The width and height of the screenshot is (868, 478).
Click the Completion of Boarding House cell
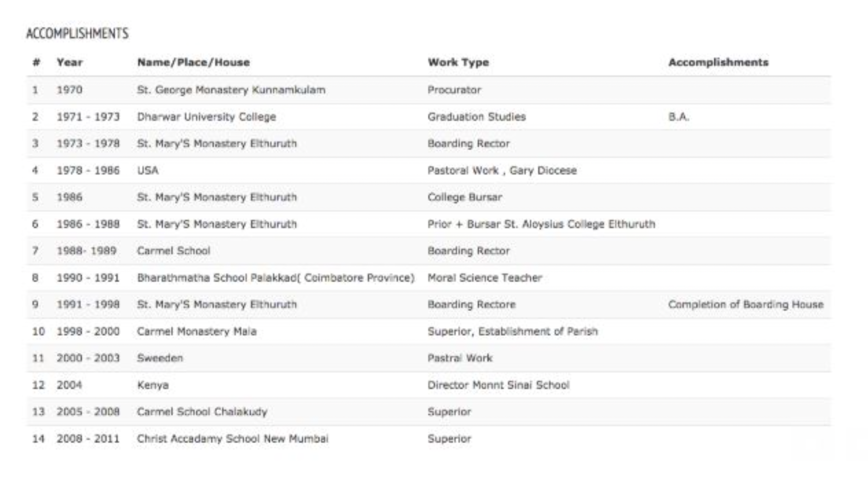745,305
